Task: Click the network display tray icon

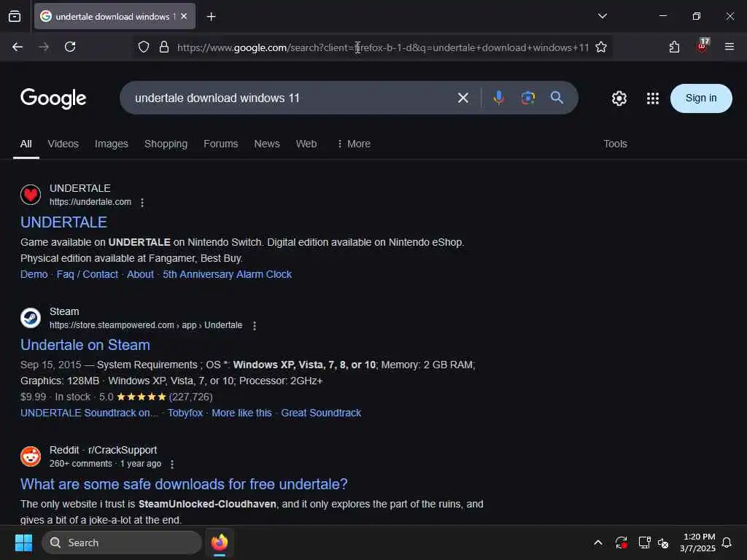Action: pos(644,542)
